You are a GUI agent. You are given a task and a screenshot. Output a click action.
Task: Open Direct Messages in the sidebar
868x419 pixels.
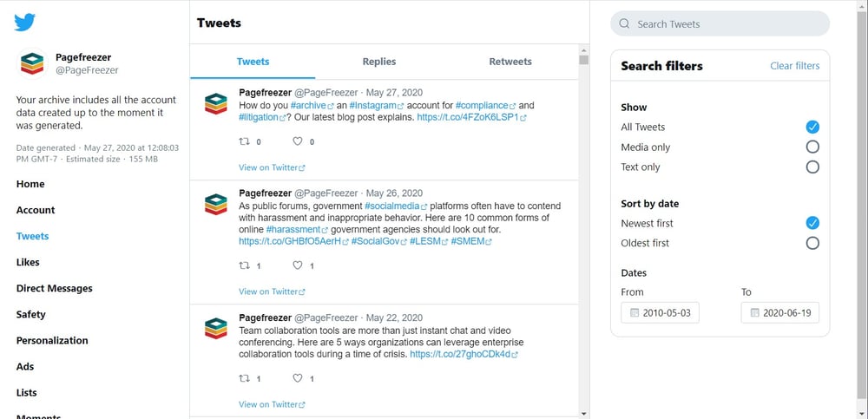[x=54, y=288]
